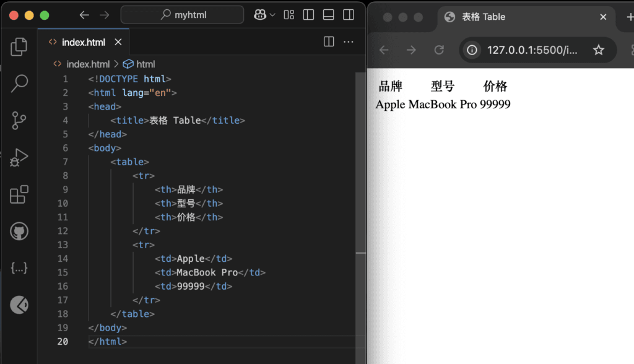Split the editor to the right
This screenshot has width=634, height=364.
329,41
